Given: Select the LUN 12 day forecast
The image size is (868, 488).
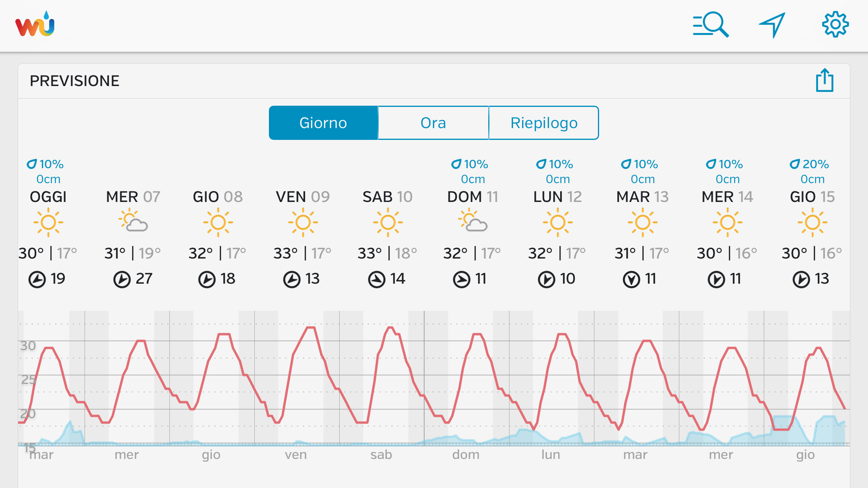Looking at the screenshot, I should pos(557,196).
